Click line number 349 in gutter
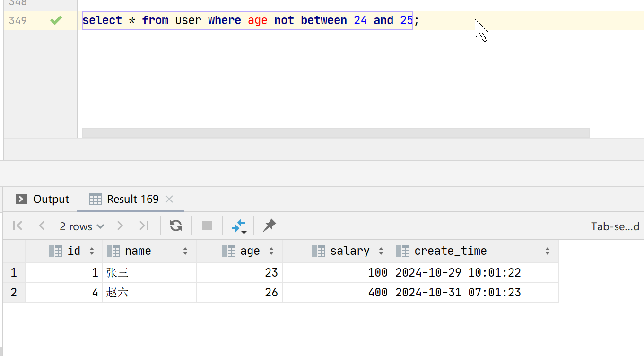Screen dimensions: 644x356 18,20
